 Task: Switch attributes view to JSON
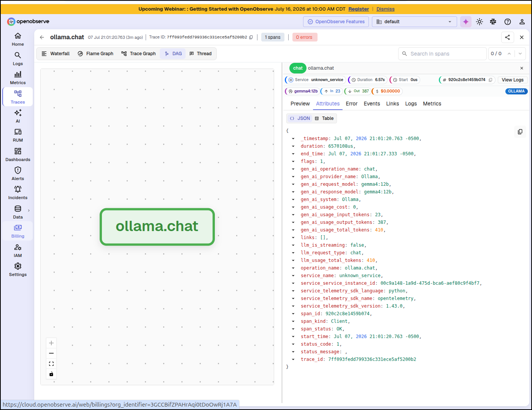300,118
